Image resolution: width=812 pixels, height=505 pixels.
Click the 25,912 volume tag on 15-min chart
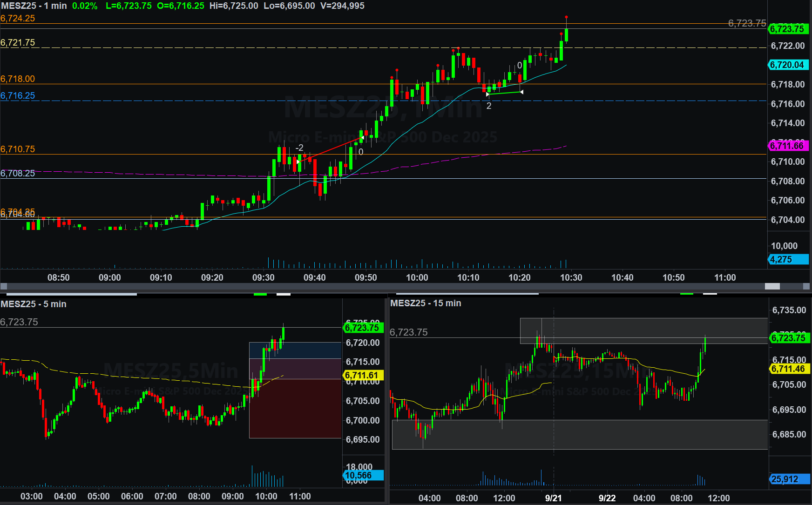coord(788,479)
